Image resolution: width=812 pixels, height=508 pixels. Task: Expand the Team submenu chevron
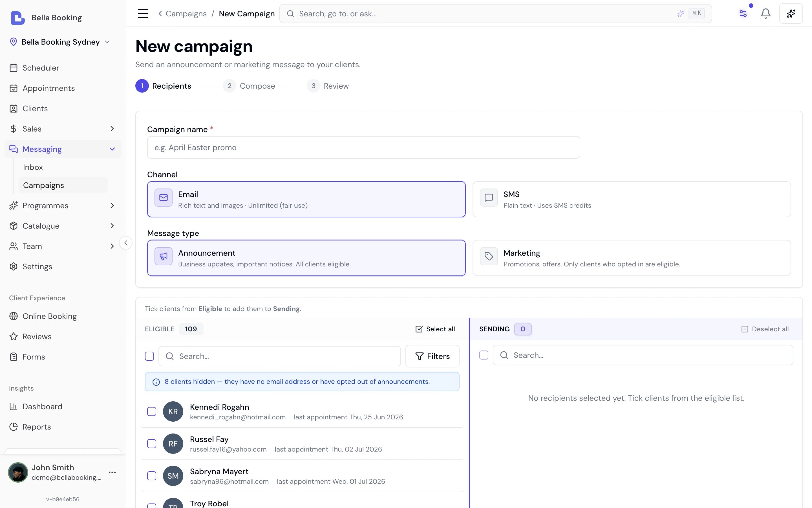112,246
